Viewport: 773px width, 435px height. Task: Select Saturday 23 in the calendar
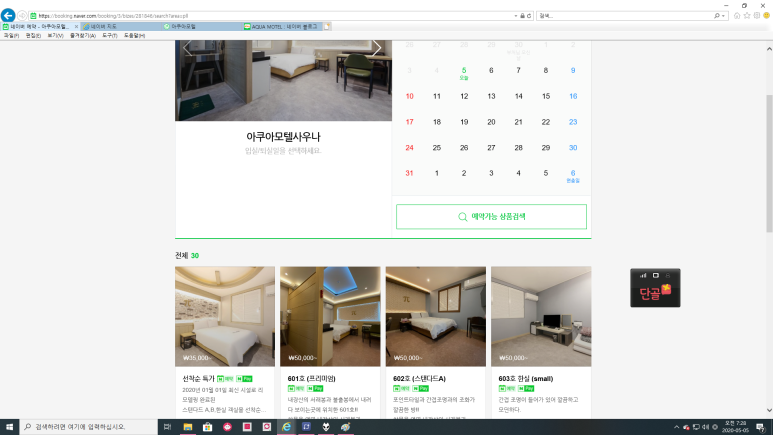click(573, 122)
